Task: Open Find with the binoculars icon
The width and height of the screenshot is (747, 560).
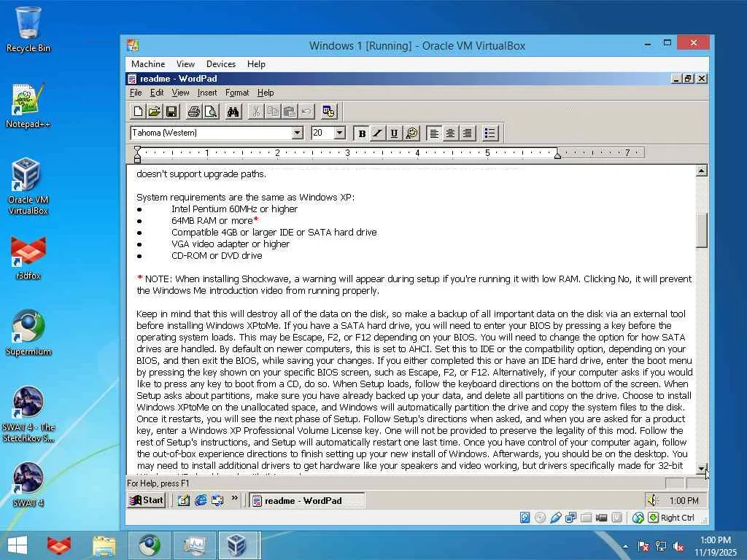Action: tap(233, 112)
